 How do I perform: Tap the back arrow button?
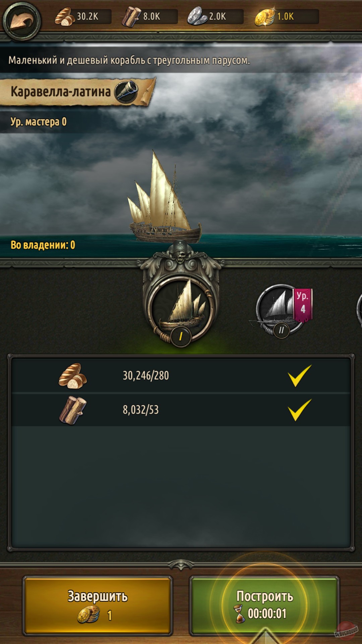tap(22, 20)
